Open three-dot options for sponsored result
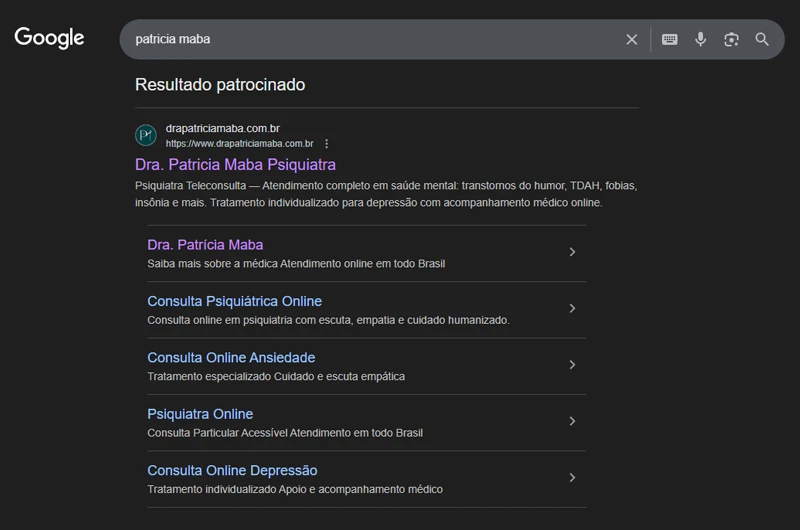Image resolution: width=800 pixels, height=530 pixels. (326, 144)
